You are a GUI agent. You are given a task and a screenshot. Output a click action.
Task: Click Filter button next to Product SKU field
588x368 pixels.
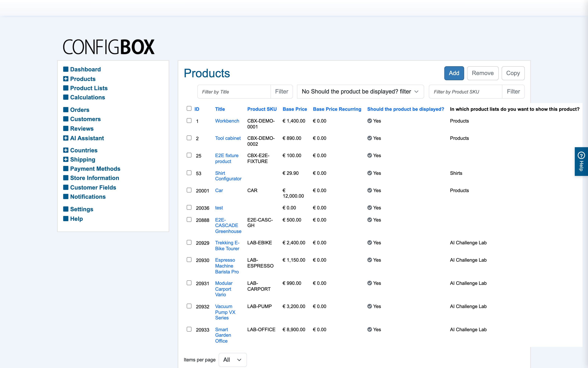click(x=513, y=91)
